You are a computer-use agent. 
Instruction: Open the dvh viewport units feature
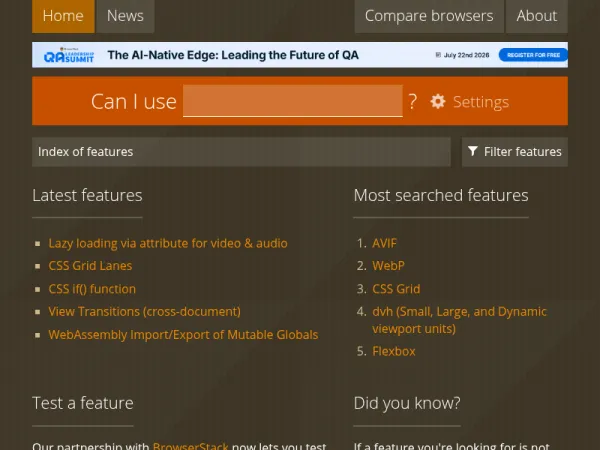(x=459, y=320)
